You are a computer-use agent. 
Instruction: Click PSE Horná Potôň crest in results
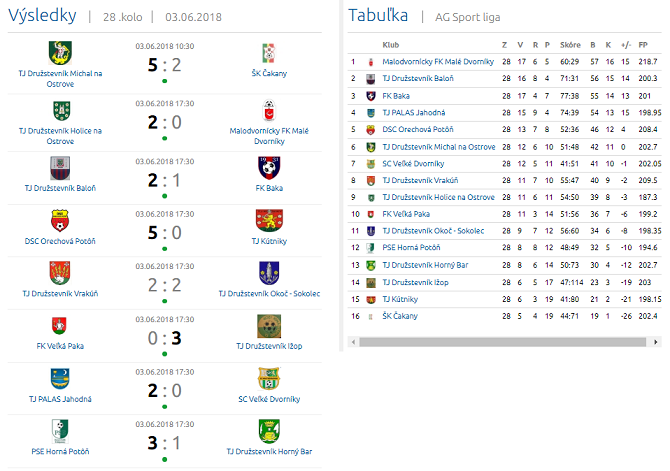tap(60, 430)
